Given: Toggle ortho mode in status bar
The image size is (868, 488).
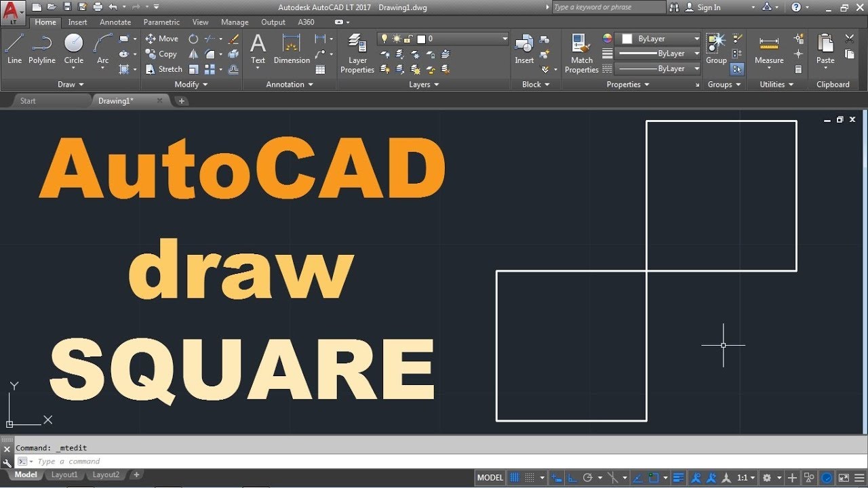Looking at the screenshot, I should click(572, 478).
